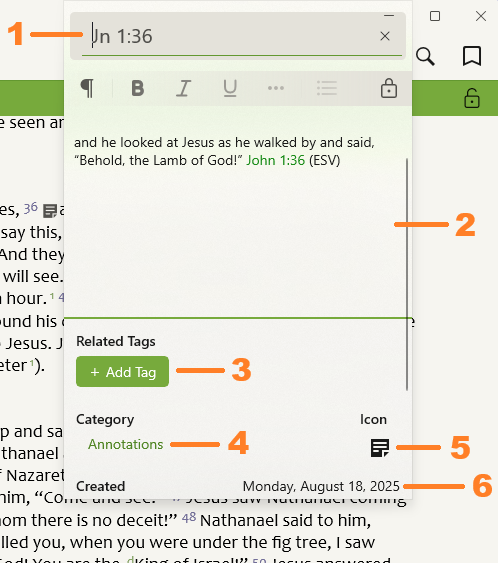Open paragraph formatting options

(87, 88)
